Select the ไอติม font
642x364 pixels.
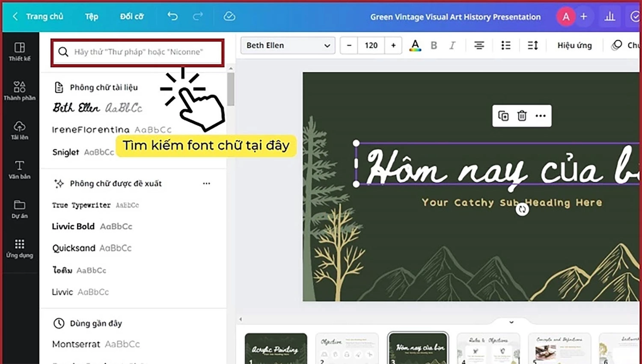point(79,270)
